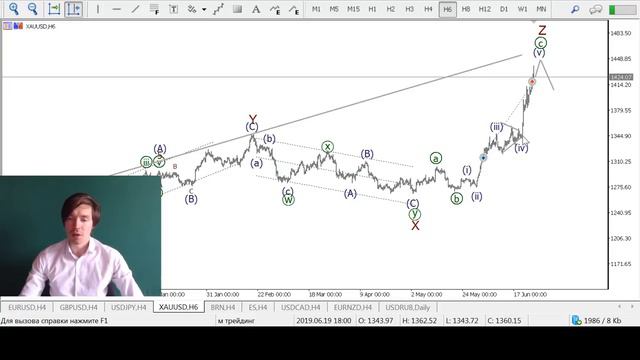Viewport: 640px width, 360px height.
Task: Select the XAUUSD,H6 chart tab
Action: [x=178, y=307]
